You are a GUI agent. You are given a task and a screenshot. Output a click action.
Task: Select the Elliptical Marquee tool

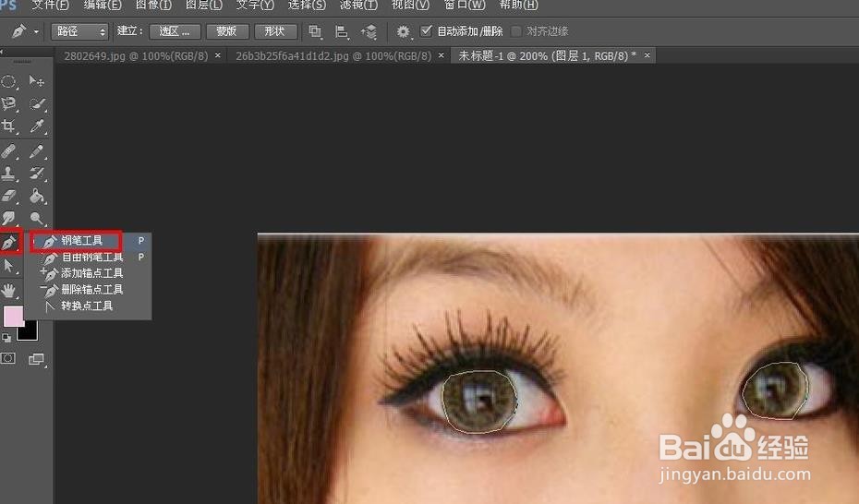click(x=8, y=82)
